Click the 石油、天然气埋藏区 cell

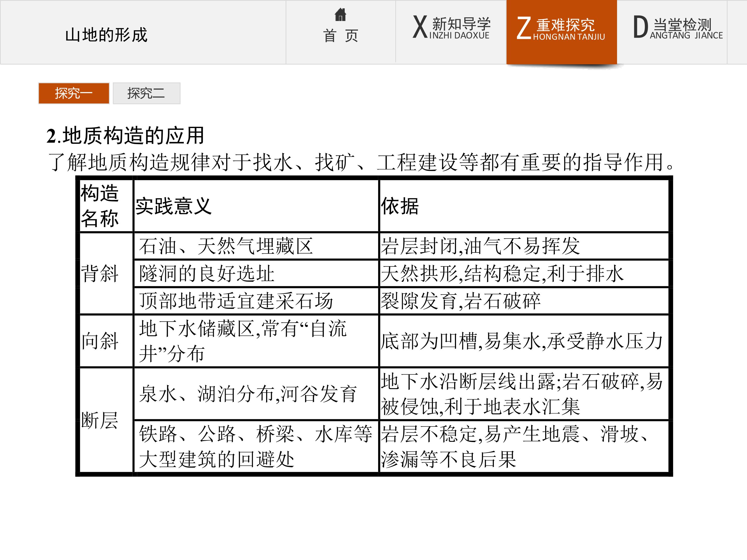[x=256, y=246]
